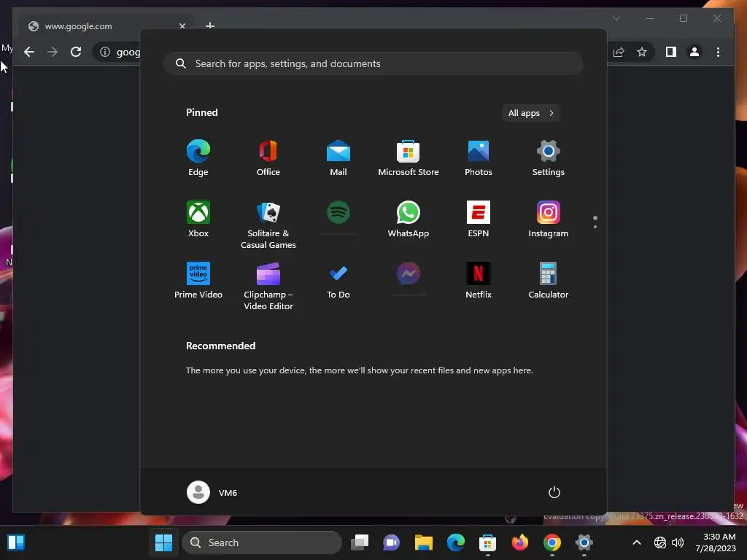The image size is (747, 560).
Task: Open Chrome's tab search dropdown arrow
Action: (616, 18)
